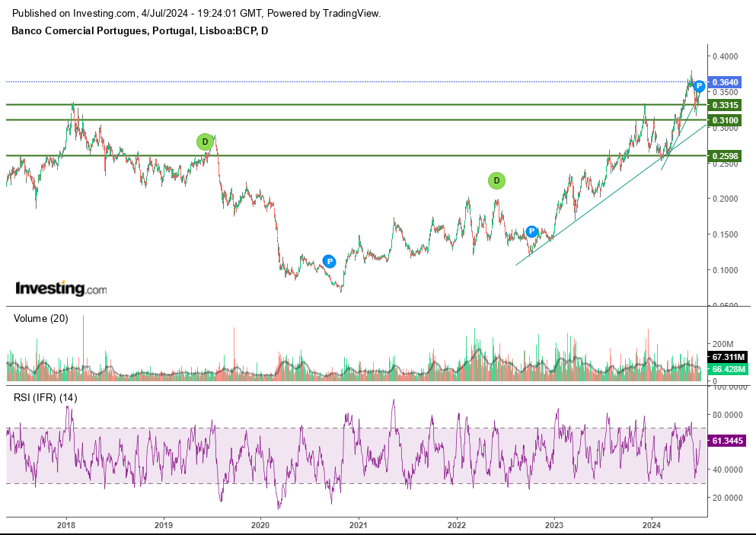756x535 pixels.
Task: Click the green D marker above the 2022 price peak
Action: pyautogui.click(x=496, y=181)
